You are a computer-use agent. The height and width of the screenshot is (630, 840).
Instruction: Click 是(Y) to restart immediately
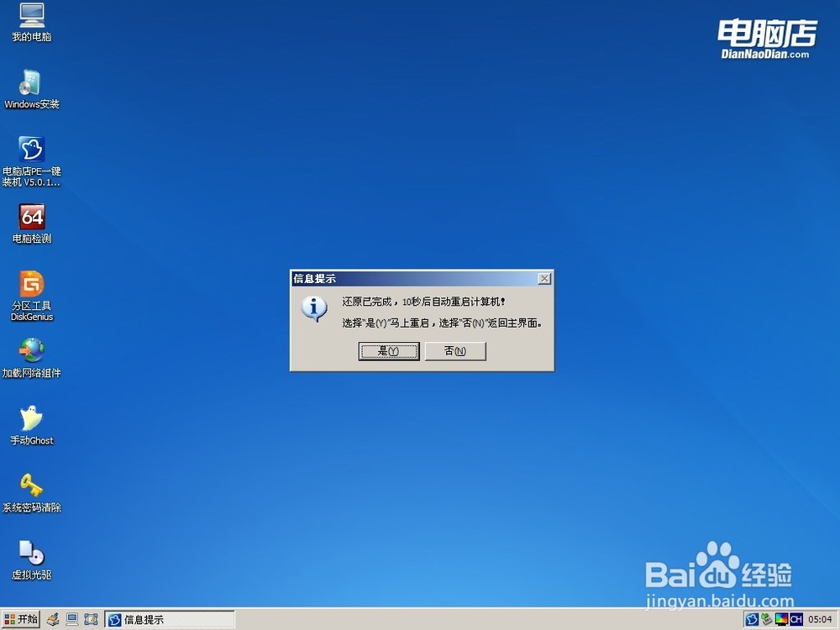coord(389,351)
